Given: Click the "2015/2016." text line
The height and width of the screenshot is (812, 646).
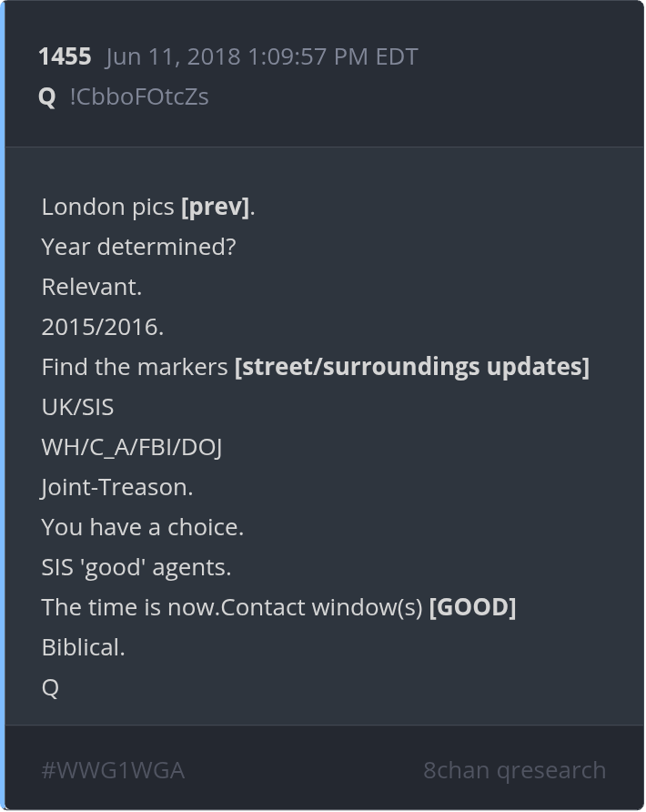Looking at the screenshot, I should pos(103,327).
